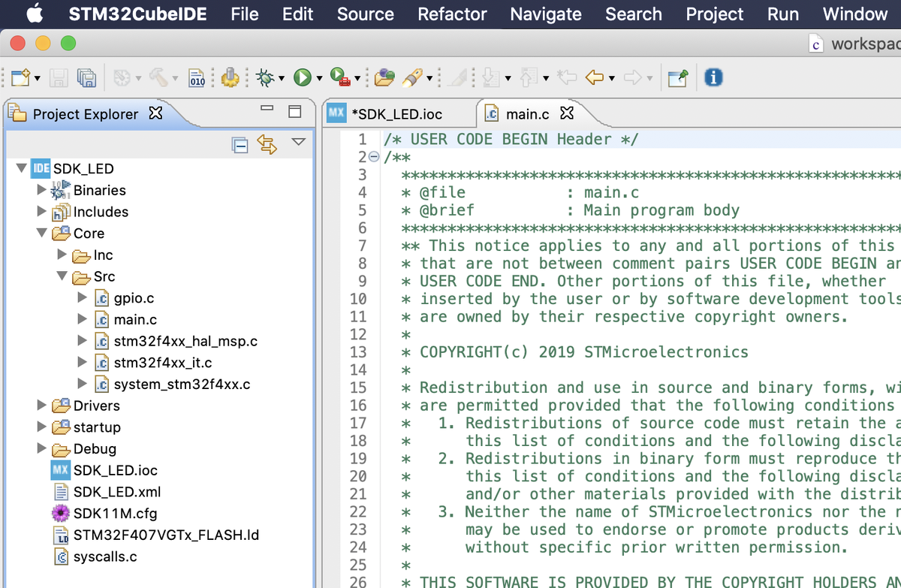Click the Pin Editor icon
901x588 pixels.
point(678,77)
